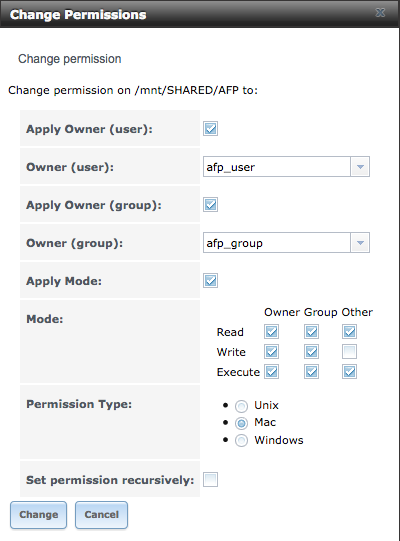The width and height of the screenshot is (400, 541).
Task: Toggle Group Read permission checkbox
Action: [x=311, y=332]
